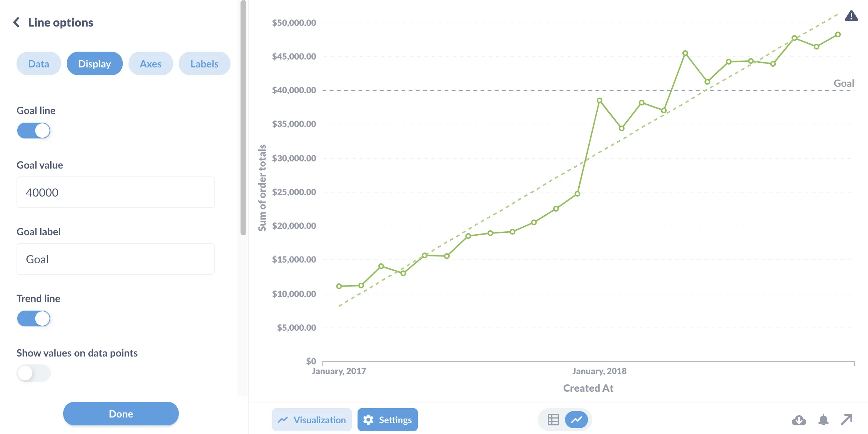Click the Visualization chart icon
The height and width of the screenshot is (434, 868).
[283, 419]
